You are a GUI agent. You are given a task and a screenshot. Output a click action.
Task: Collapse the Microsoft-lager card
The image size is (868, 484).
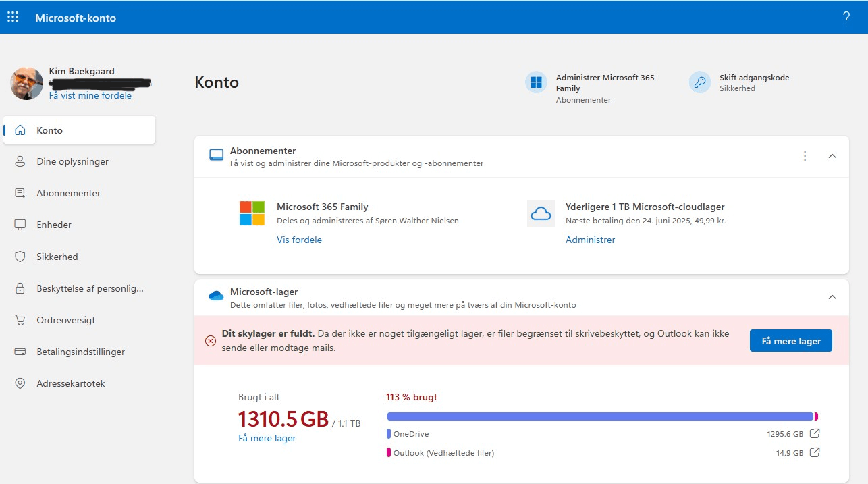coord(832,297)
